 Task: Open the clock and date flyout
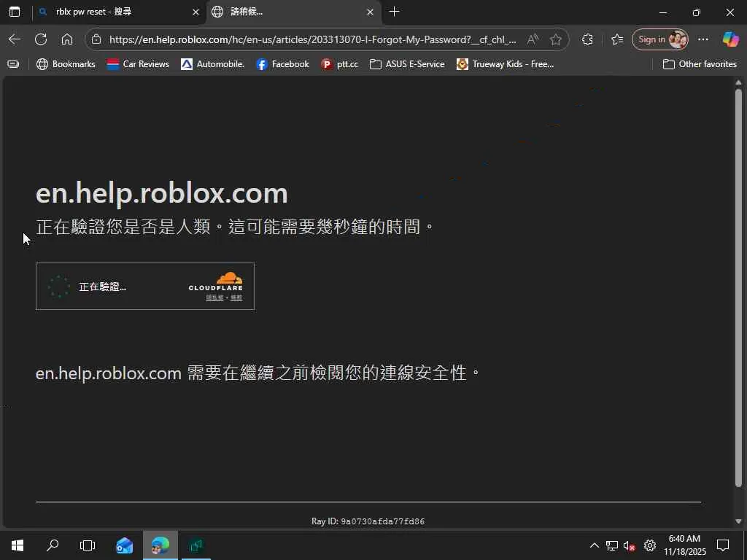(684, 545)
